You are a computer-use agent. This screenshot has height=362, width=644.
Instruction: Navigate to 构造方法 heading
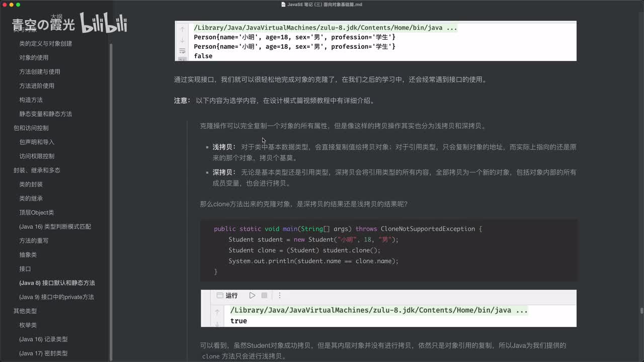pyautogui.click(x=31, y=100)
